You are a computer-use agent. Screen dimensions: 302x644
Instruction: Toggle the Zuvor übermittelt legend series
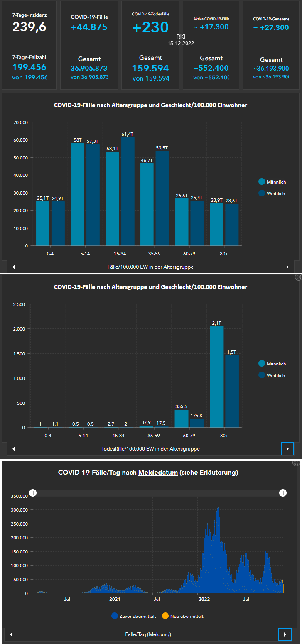pos(134,616)
